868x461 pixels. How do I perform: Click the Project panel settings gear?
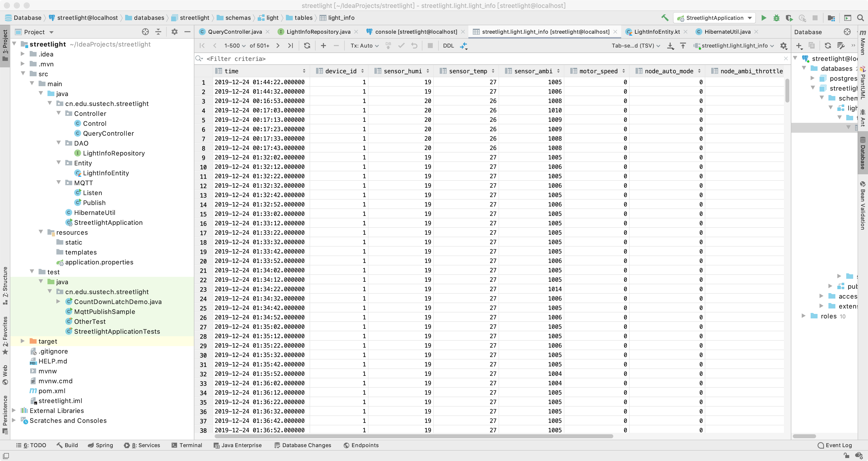[x=174, y=32]
